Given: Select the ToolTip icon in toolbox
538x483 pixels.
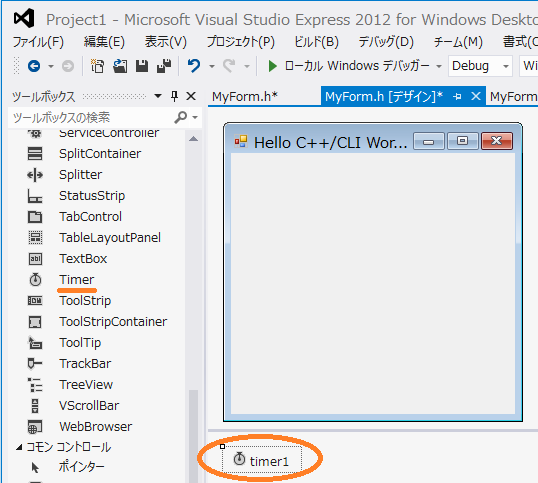Looking at the screenshot, I should click(35, 343).
